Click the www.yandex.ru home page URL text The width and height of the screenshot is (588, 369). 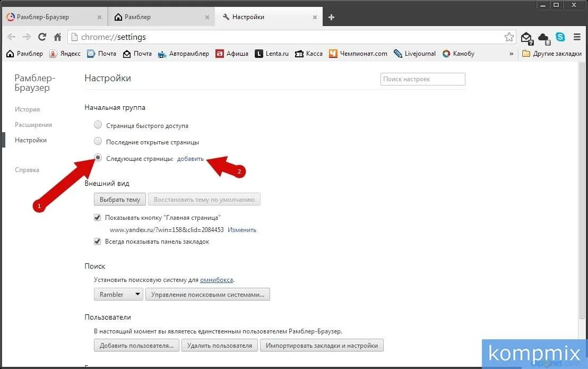[167, 230]
